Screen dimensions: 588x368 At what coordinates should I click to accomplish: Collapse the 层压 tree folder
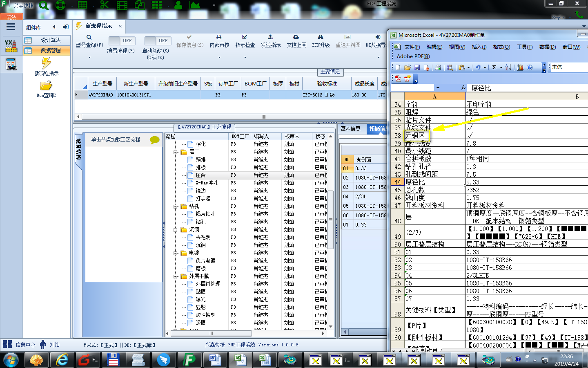pos(176,152)
